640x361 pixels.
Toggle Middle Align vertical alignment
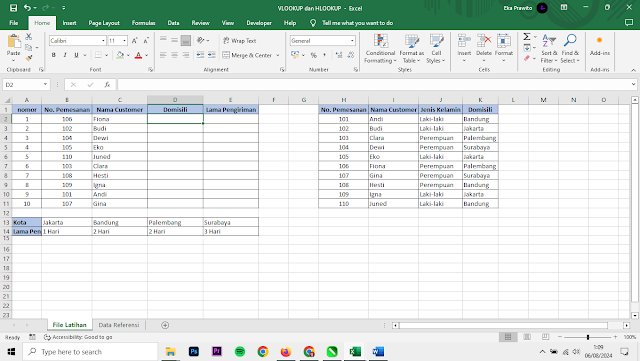pos(174,40)
